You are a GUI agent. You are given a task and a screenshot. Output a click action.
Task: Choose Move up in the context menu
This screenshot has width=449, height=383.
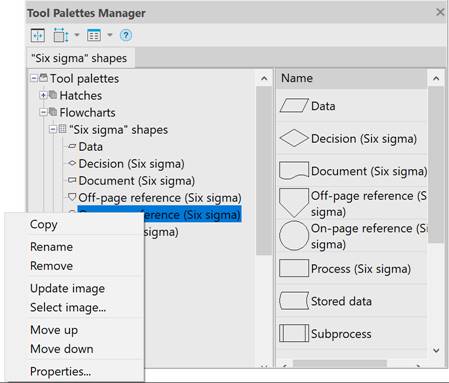pos(54,330)
